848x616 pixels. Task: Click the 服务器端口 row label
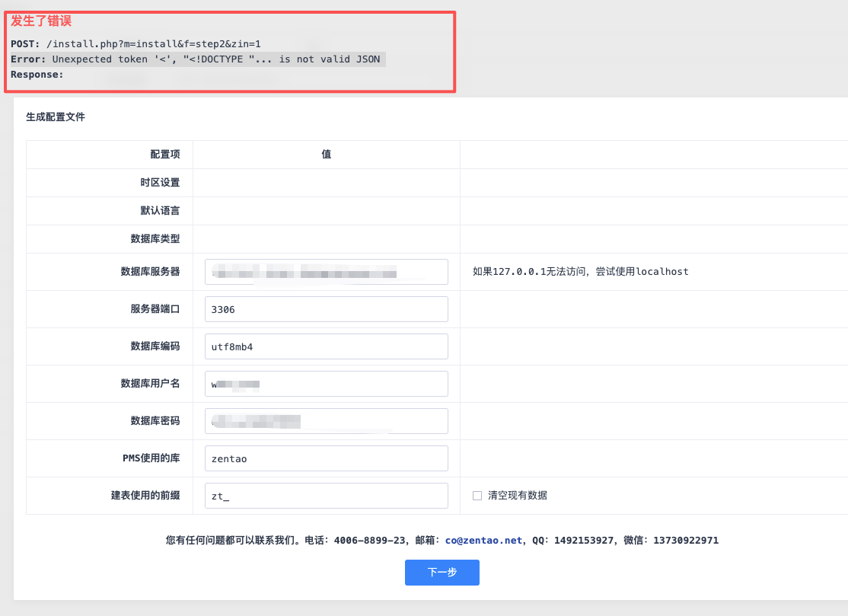[x=155, y=309]
